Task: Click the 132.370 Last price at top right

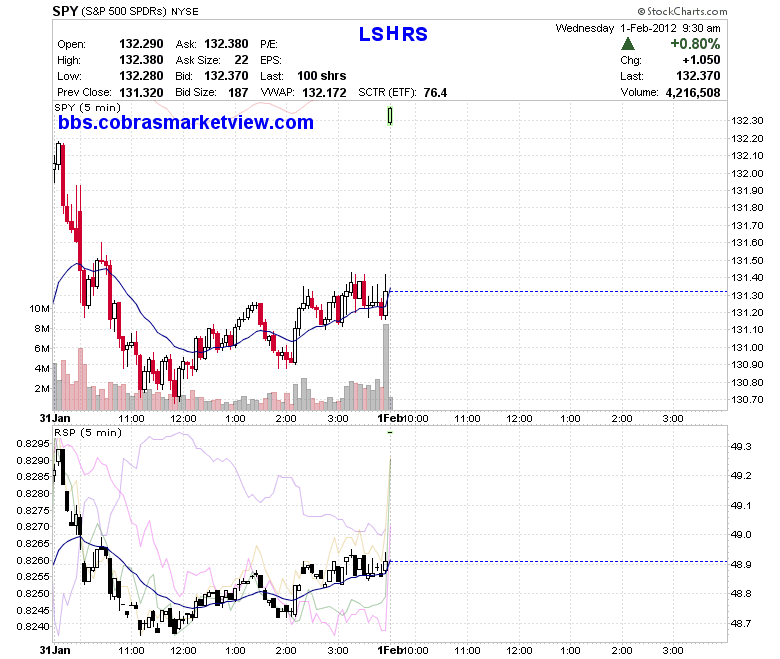Action: click(698, 76)
